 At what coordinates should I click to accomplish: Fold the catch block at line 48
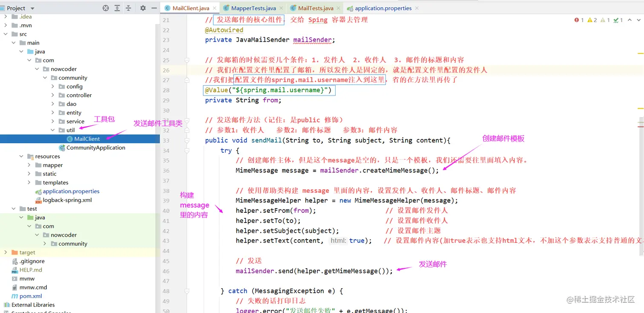point(187,291)
